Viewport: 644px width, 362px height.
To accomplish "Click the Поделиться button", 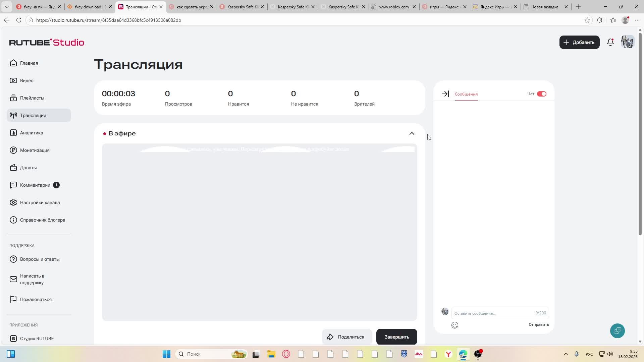I will click(x=347, y=337).
